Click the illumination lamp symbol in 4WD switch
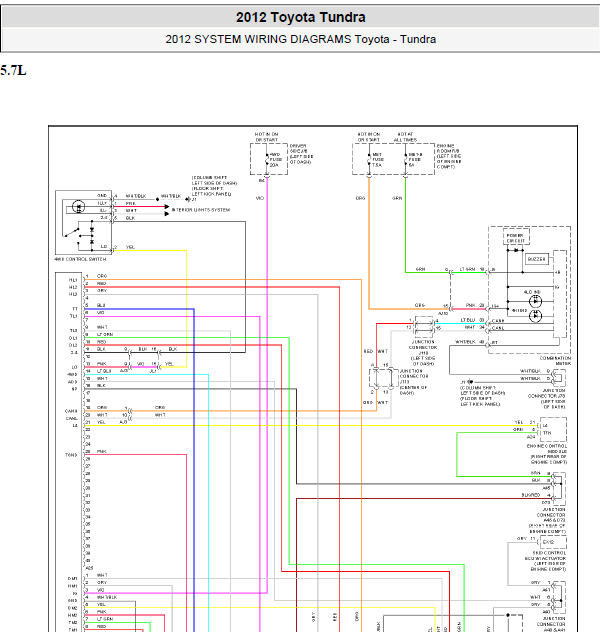 [x=79, y=207]
